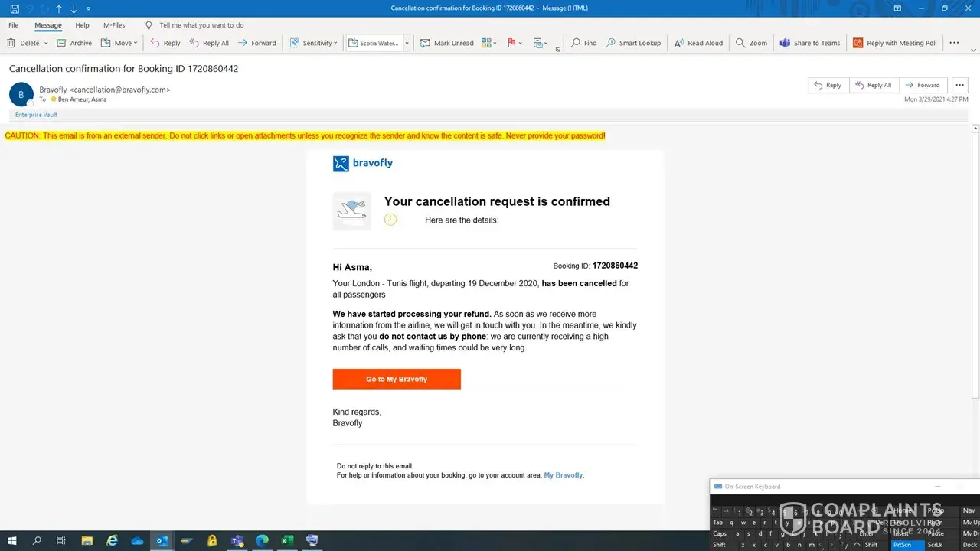This screenshot has width=980, height=551.
Task: Switch to the M-Files ribbon tab
Action: pyautogui.click(x=114, y=25)
